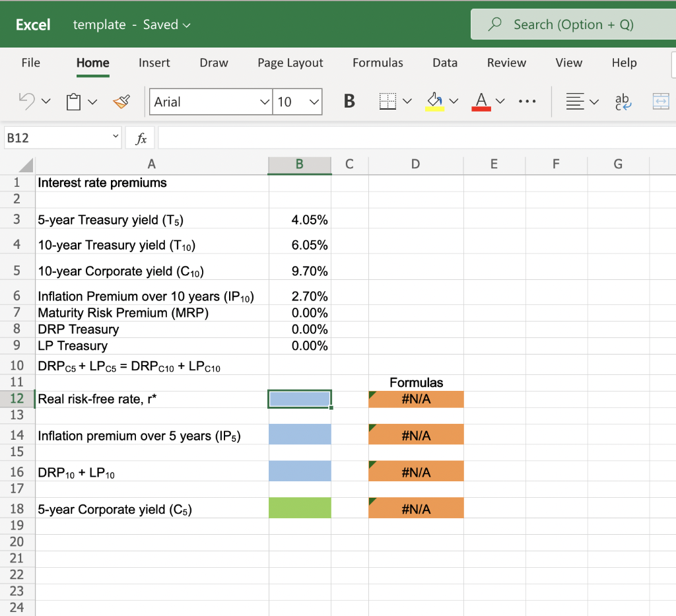Click the fx insert function icon
This screenshot has width=676, height=616.
click(x=141, y=139)
